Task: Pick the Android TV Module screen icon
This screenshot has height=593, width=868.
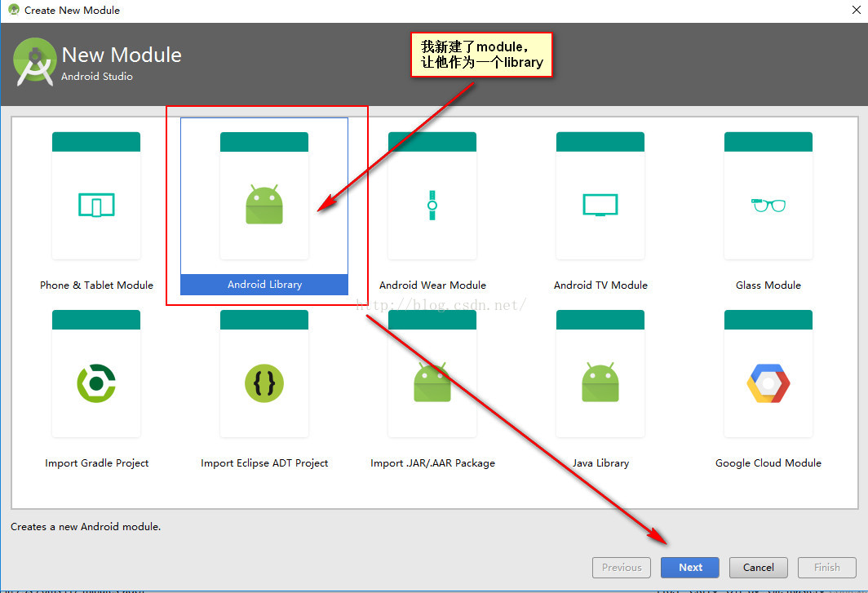Action: tap(600, 205)
